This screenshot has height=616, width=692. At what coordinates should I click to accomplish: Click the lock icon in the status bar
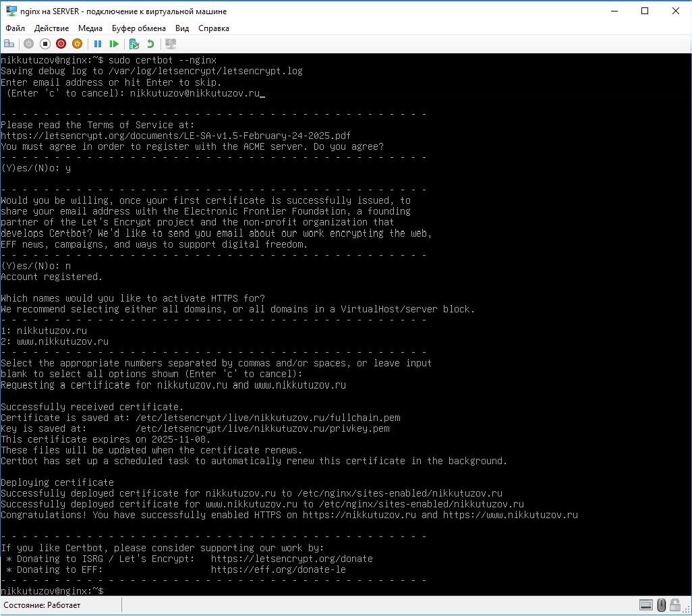(x=675, y=605)
